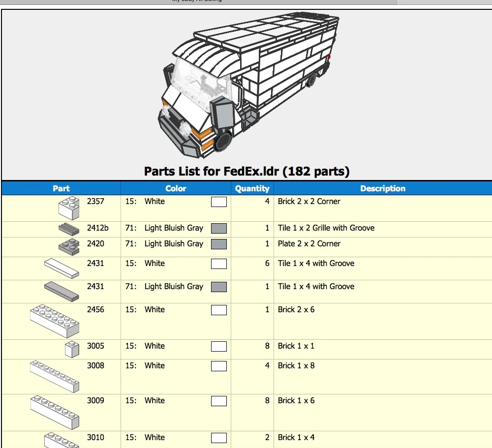The width and height of the screenshot is (492, 448).
Task: Click quantity 8 in the Brick 1 x 1 row
Action: click(x=267, y=346)
